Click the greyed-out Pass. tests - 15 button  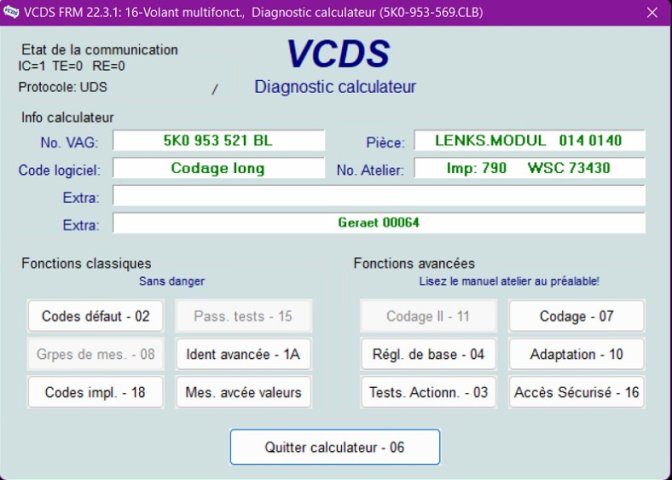(243, 316)
